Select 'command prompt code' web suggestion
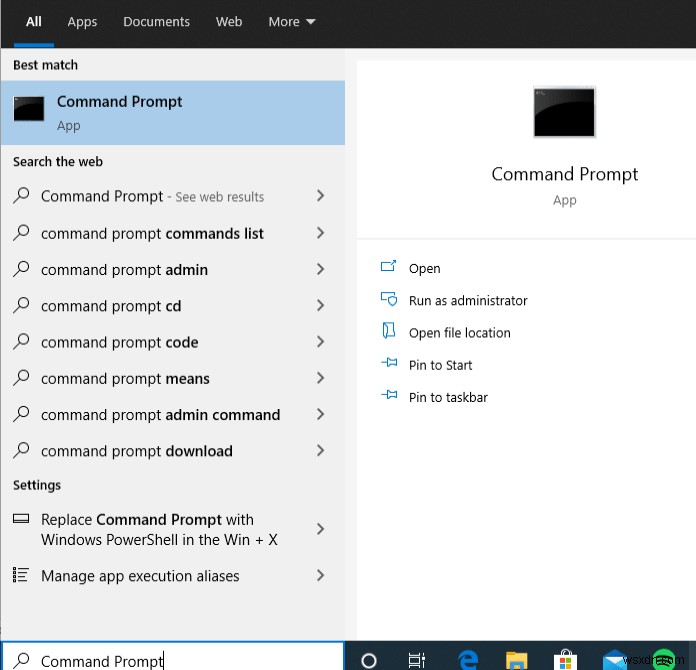Screen dimensions: 696x670 (173, 342)
